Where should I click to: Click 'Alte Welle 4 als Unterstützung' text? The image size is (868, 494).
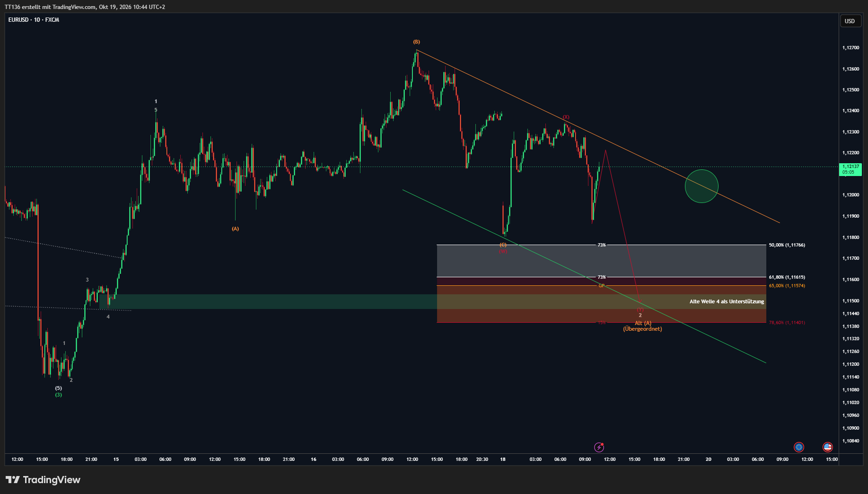pyautogui.click(x=727, y=301)
